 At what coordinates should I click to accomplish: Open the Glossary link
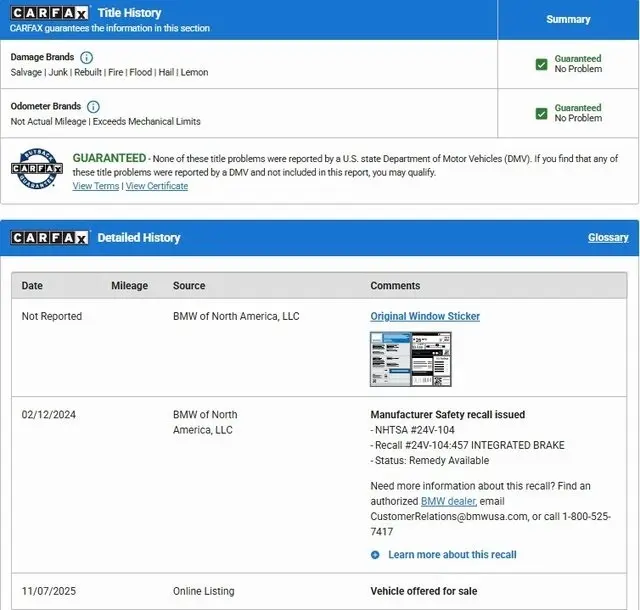tap(608, 238)
